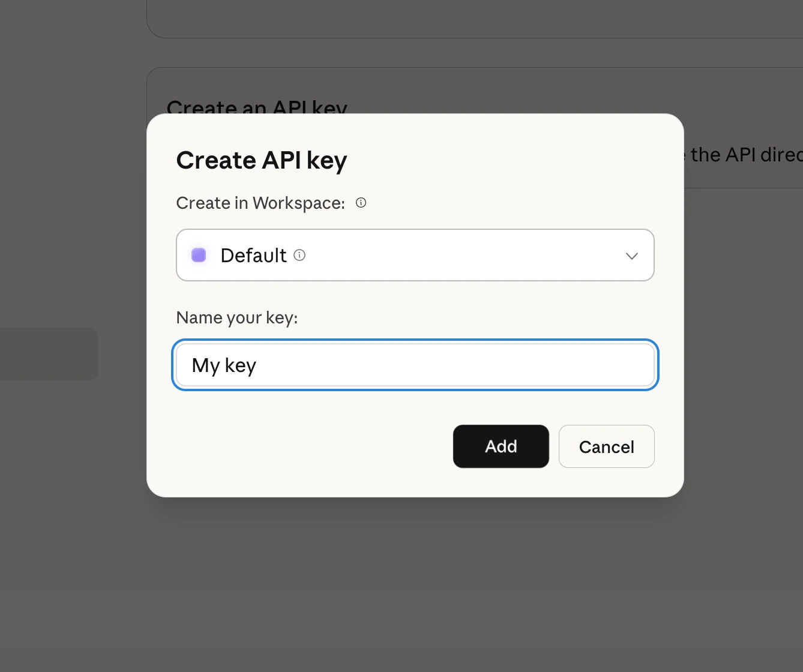Image resolution: width=803 pixels, height=672 pixels.
Task: Open the Default workspace dropdown
Action: click(415, 255)
